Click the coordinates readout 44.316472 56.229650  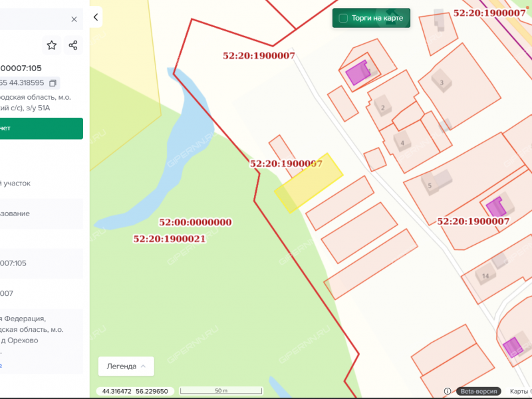click(x=136, y=391)
